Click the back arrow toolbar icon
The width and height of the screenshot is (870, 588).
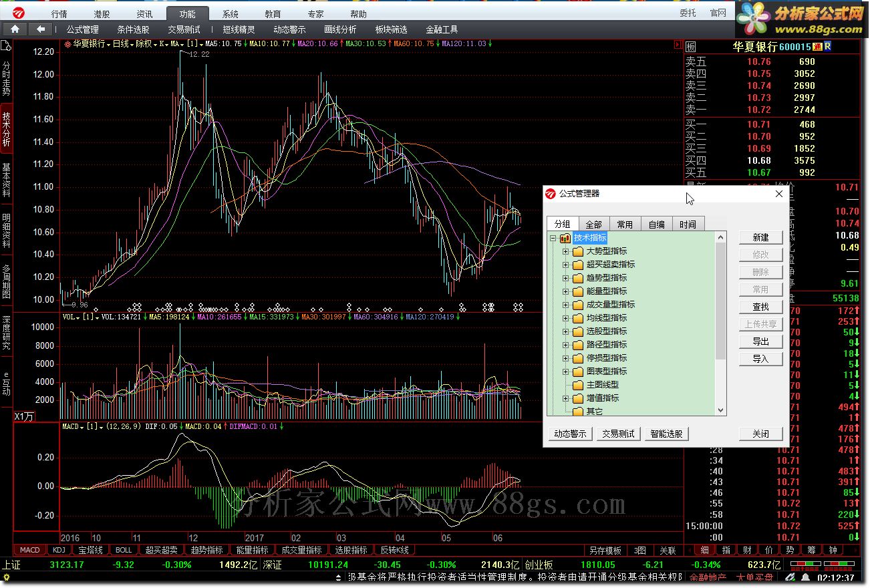pyautogui.click(x=40, y=29)
